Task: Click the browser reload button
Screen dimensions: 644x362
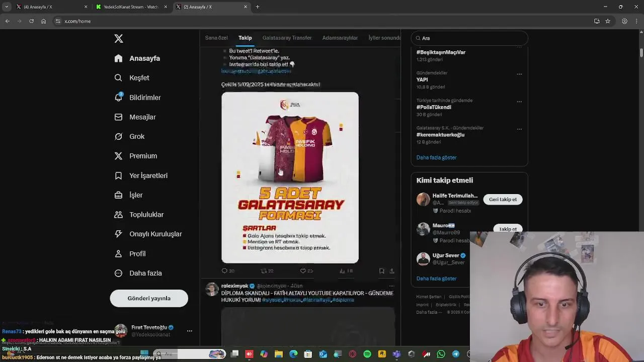Action: [31, 21]
